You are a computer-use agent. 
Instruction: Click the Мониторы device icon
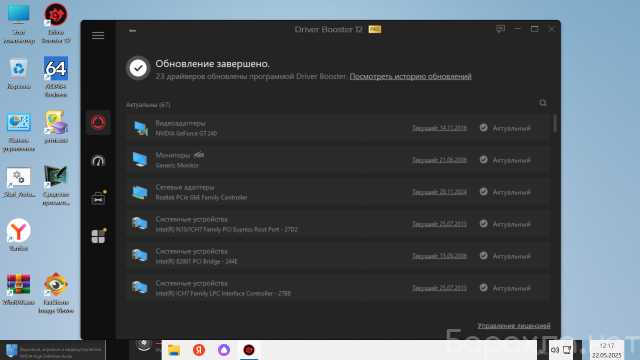140,160
